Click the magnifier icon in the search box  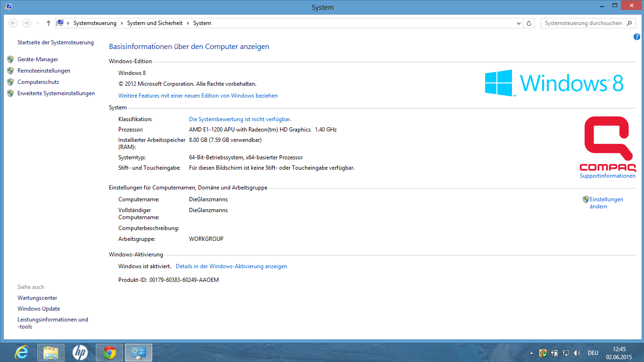pyautogui.click(x=629, y=23)
